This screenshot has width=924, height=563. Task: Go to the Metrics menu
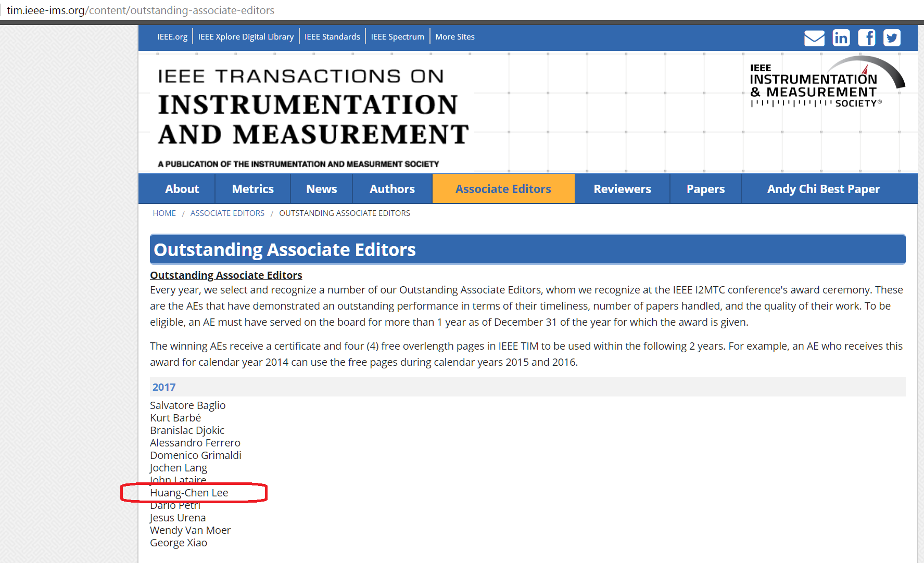tap(252, 189)
